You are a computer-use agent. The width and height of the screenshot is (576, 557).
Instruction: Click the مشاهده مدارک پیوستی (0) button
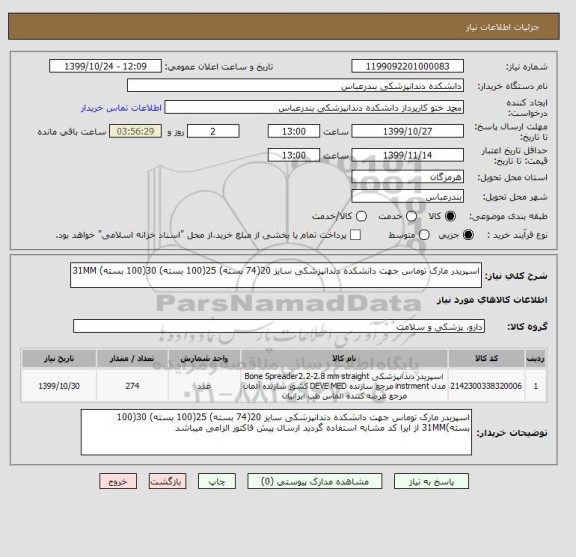315,481
